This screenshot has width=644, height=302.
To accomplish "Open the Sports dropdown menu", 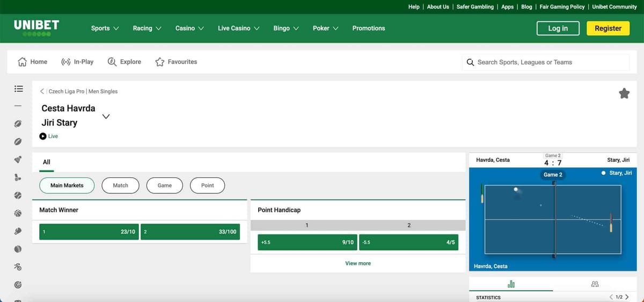I will (x=105, y=28).
